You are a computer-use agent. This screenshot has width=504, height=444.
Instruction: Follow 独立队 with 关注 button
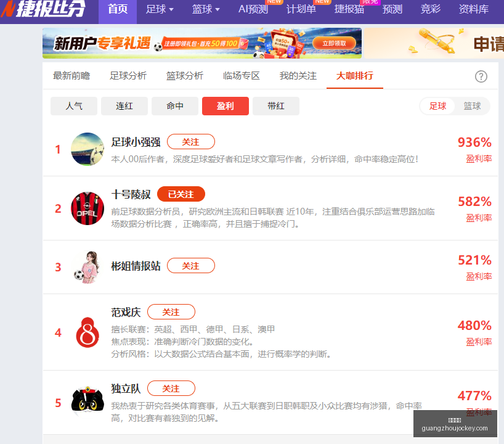pos(171,388)
